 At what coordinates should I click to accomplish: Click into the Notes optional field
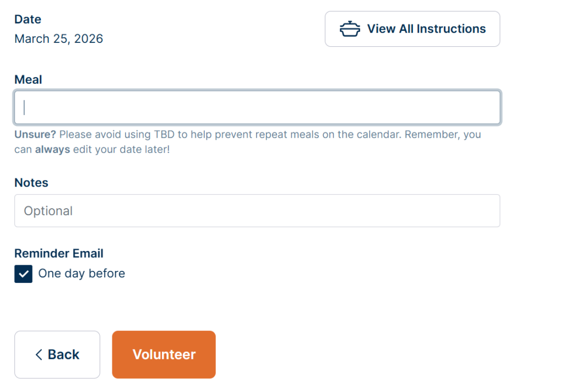point(257,211)
